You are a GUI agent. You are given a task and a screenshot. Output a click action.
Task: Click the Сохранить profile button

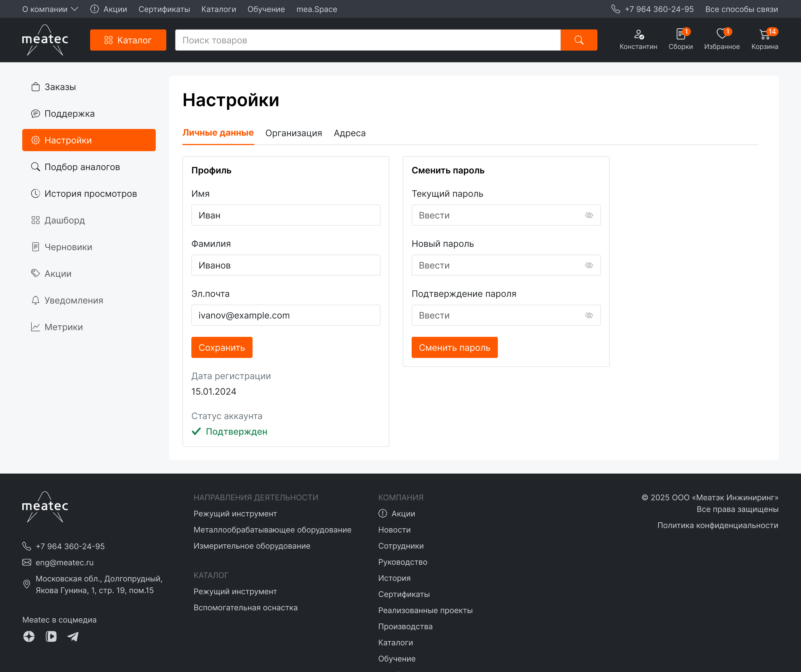tap(222, 347)
